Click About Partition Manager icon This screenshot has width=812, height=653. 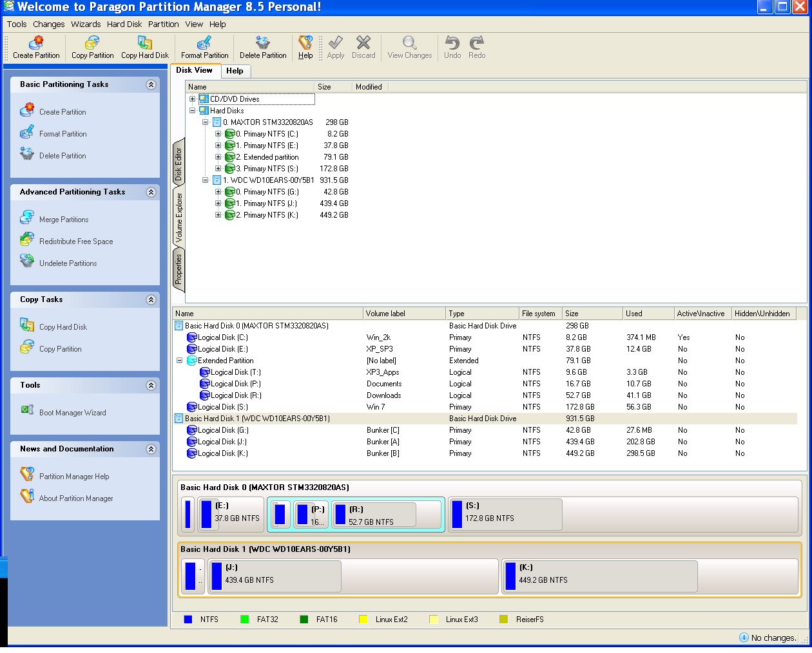coord(27,497)
